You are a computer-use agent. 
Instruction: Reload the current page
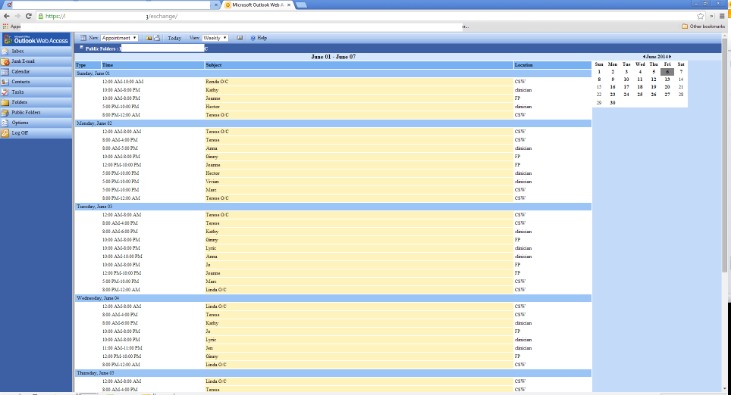28,16
